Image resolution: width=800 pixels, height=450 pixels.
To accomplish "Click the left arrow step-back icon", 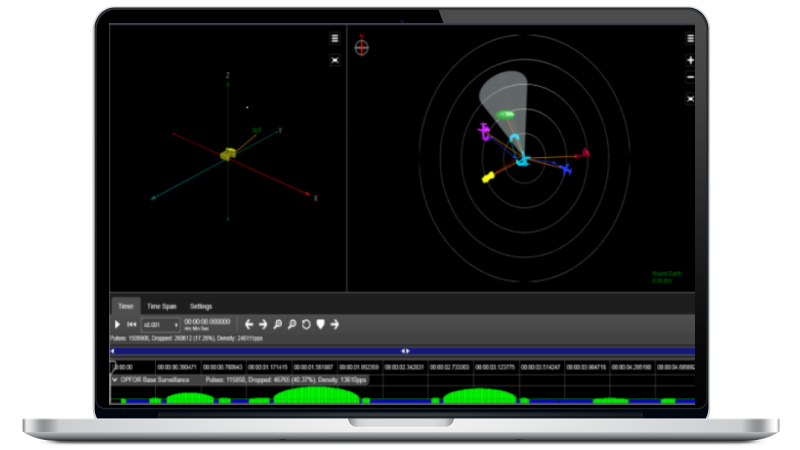I will click(x=249, y=324).
